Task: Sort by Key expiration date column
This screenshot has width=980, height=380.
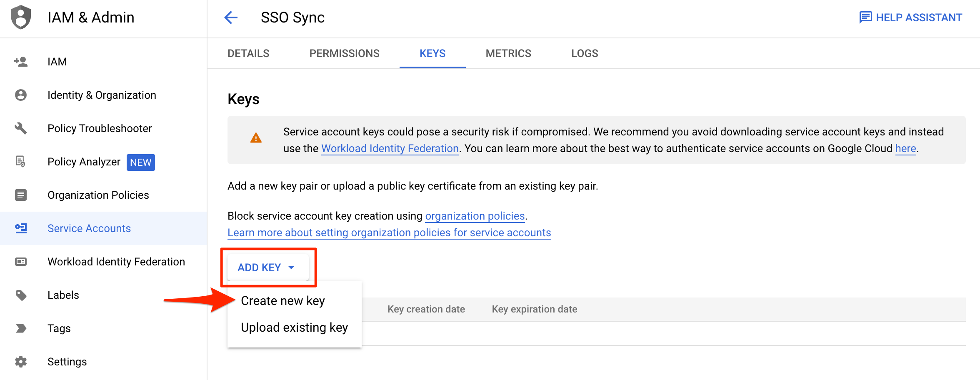Action: 535,309
